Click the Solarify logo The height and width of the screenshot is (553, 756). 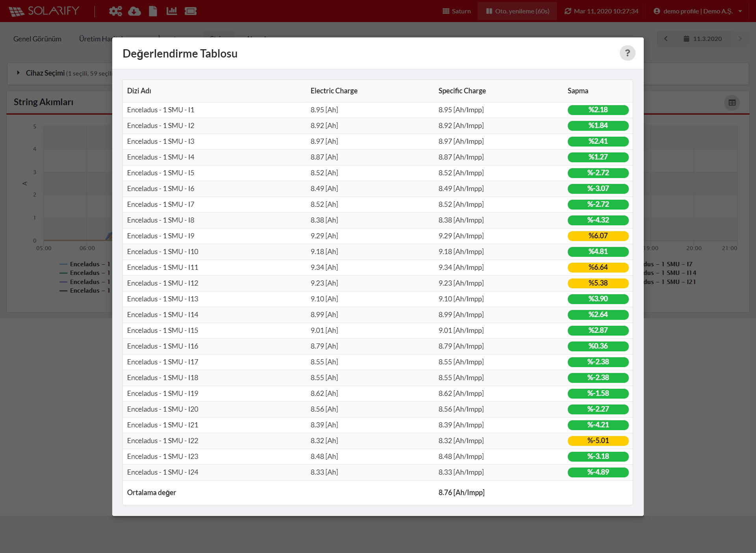pos(44,11)
